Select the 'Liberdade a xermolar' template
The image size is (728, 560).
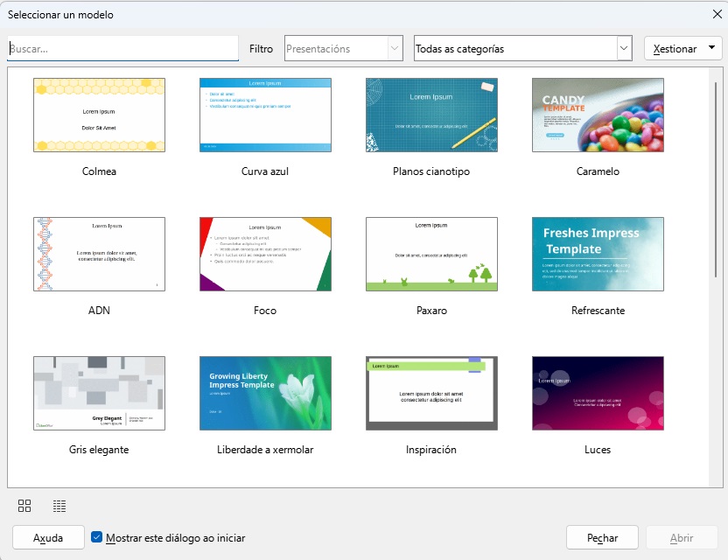click(x=265, y=393)
